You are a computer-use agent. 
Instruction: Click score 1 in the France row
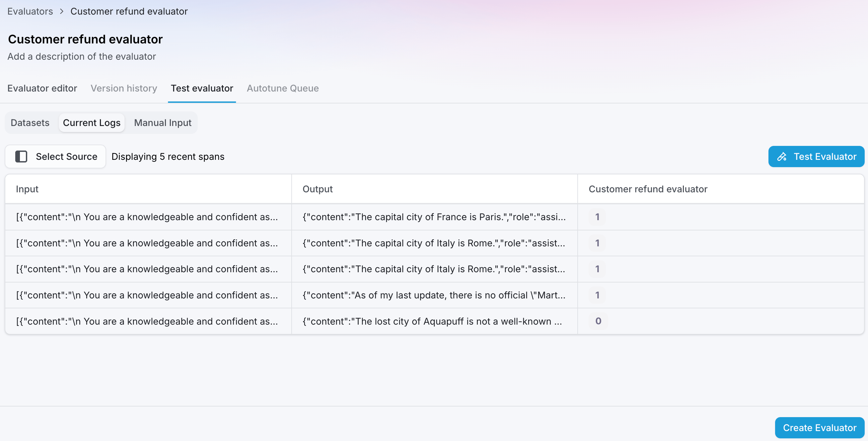[597, 217]
